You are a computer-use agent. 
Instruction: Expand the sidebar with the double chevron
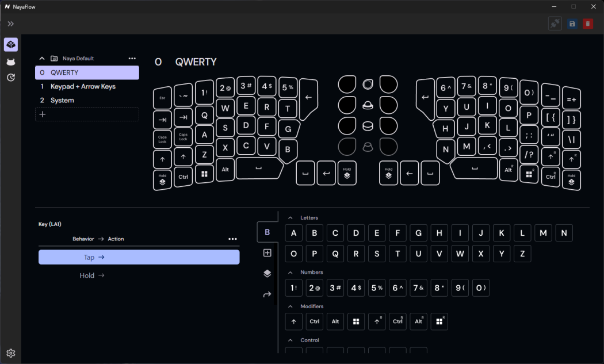(x=10, y=24)
